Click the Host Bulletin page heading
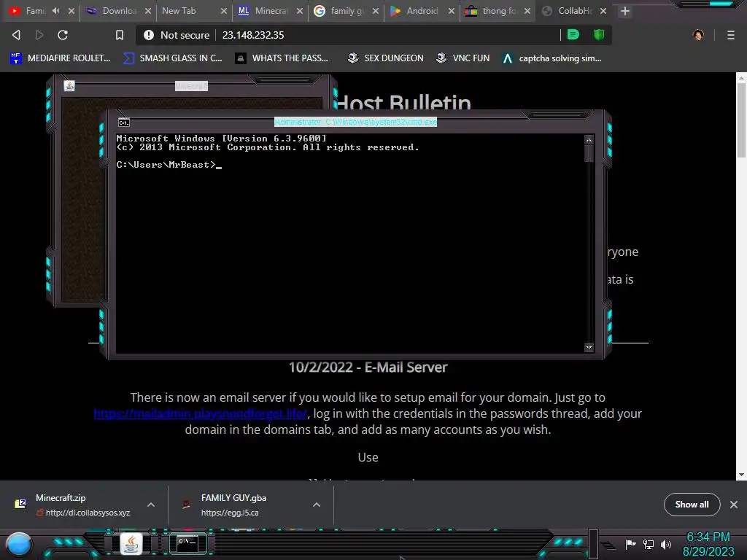 (403, 102)
